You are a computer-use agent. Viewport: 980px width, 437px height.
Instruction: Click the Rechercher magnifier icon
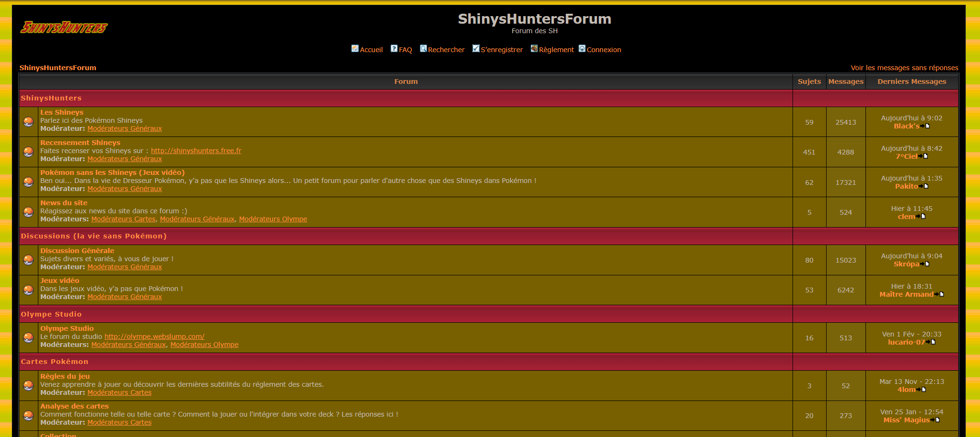coord(423,48)
